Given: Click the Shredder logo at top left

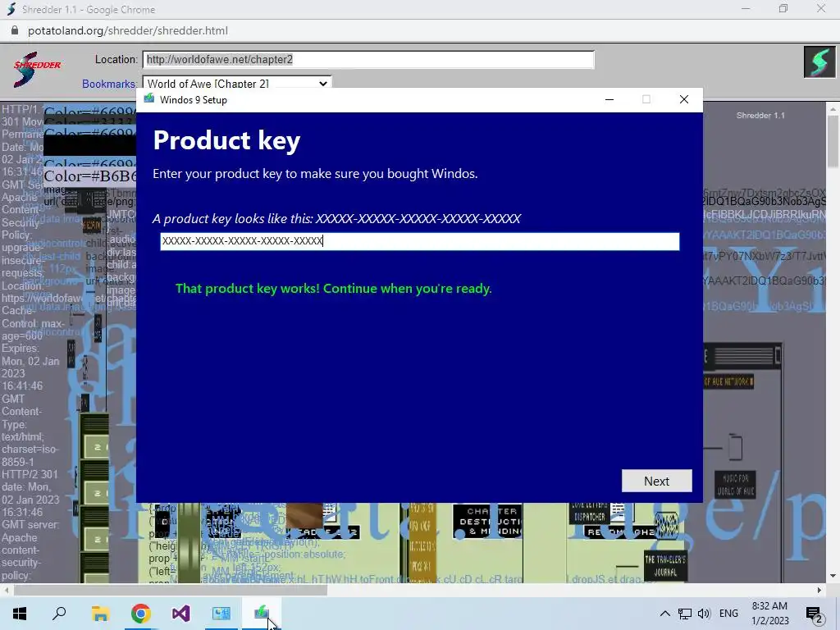Looking at the screenshot, I should click(x=36, y=69).
